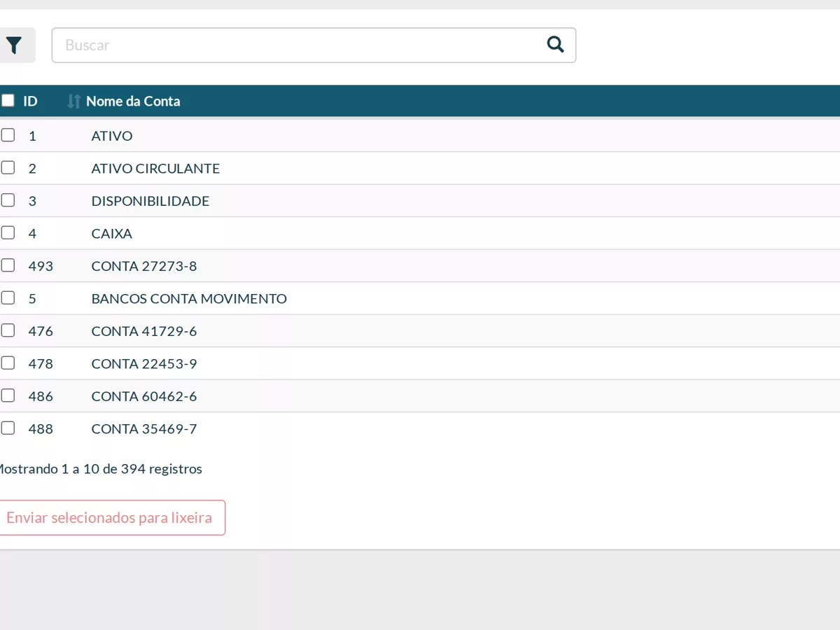Viewport: 840px width, 630px height.
Task: Enable the checkbox for CONTA 60462-6
Action: [x=8, y=395]
